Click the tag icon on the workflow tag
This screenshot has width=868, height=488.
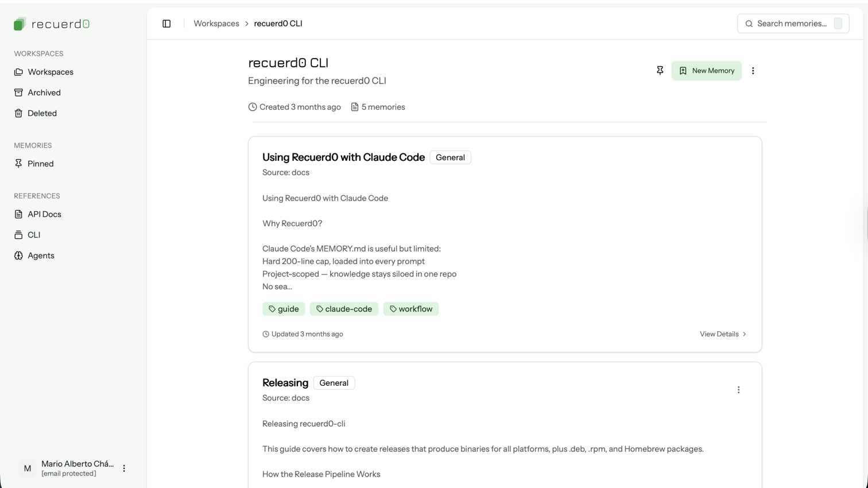coord(393,309)
